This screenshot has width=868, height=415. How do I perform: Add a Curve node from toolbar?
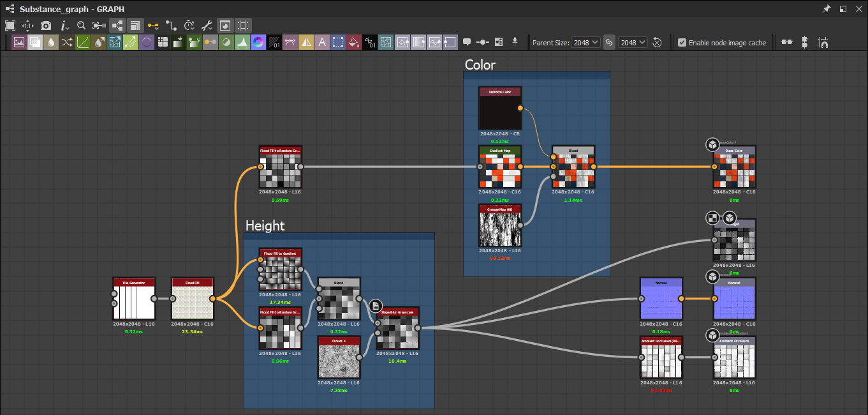click(83, 43)
